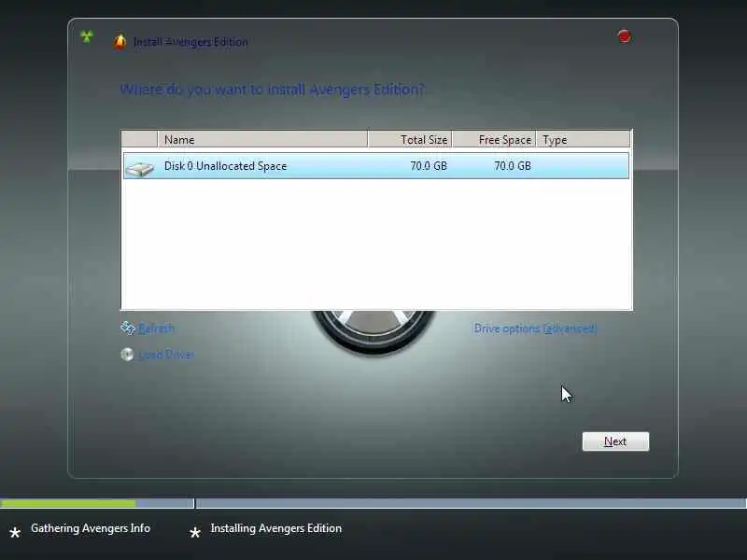Image resolution: width=747 pixels, height=560 pixels.
Task: Close the installer with the red button
Action: (624, 36)
